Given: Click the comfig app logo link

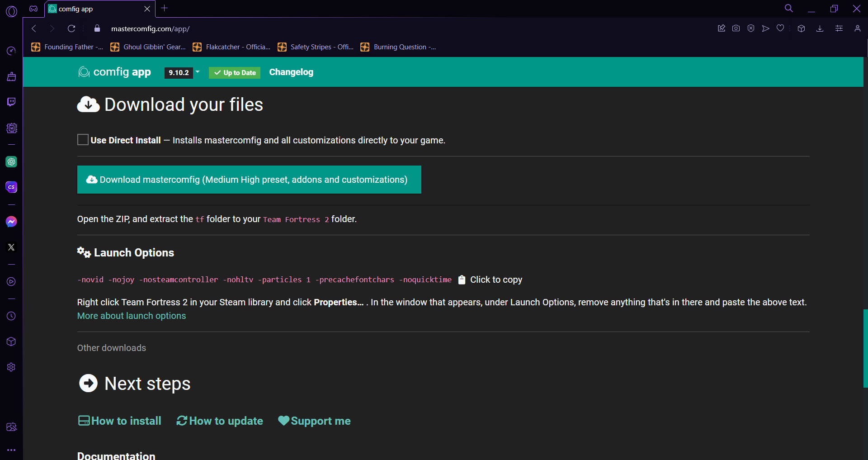Looking at the screenshot, I should pyautogui.click(x=114, y=72).
